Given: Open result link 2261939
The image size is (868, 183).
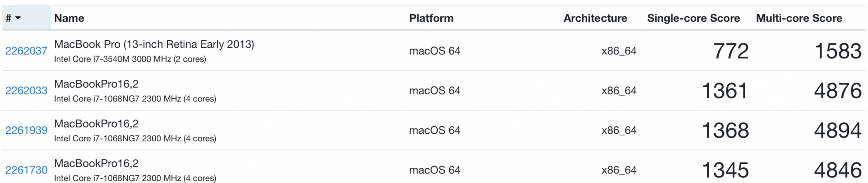Looking at the screenshot, I should 26,130.
